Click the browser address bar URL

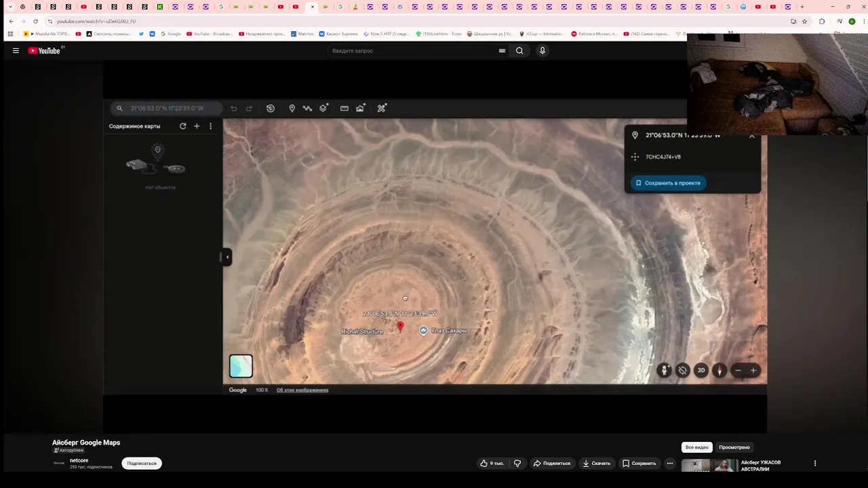coord(96,21)
